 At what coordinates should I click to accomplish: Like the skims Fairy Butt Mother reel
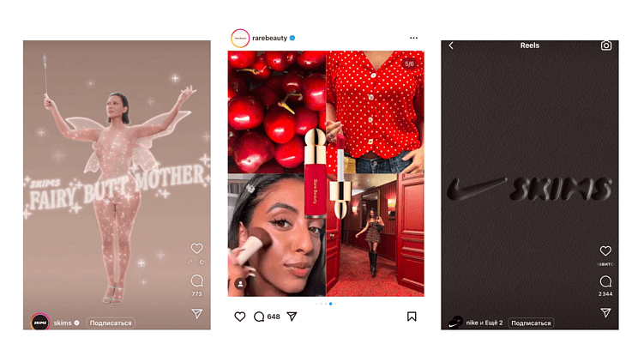196,248
